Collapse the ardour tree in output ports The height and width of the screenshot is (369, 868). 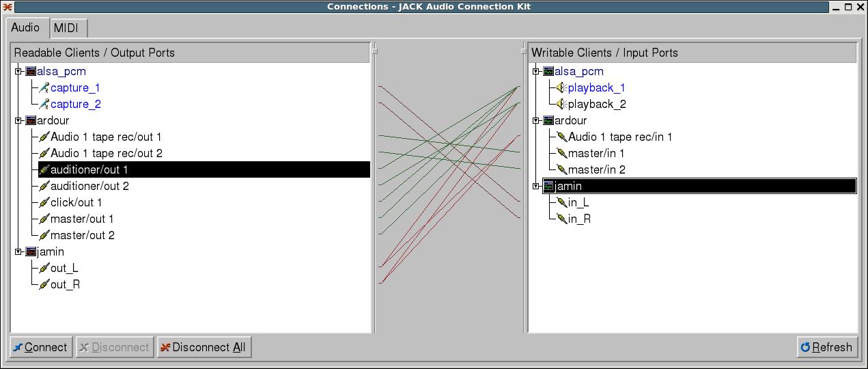(19, 120)
